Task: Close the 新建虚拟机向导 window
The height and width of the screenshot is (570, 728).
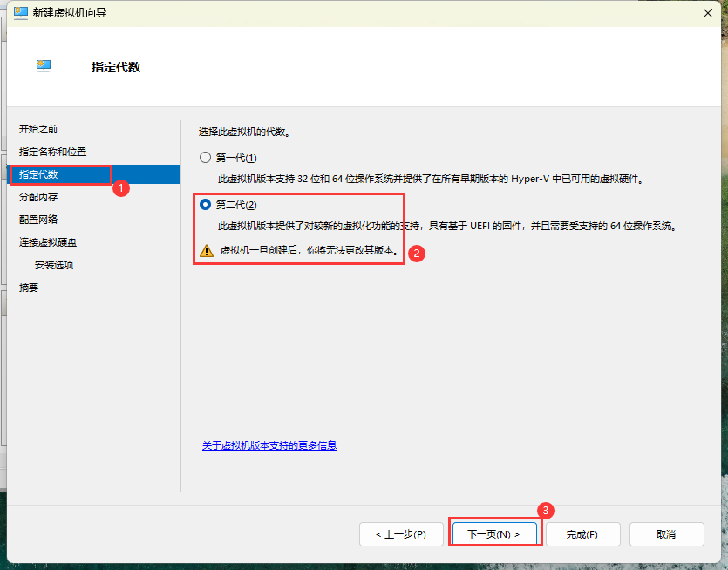Action: point(708,13)
